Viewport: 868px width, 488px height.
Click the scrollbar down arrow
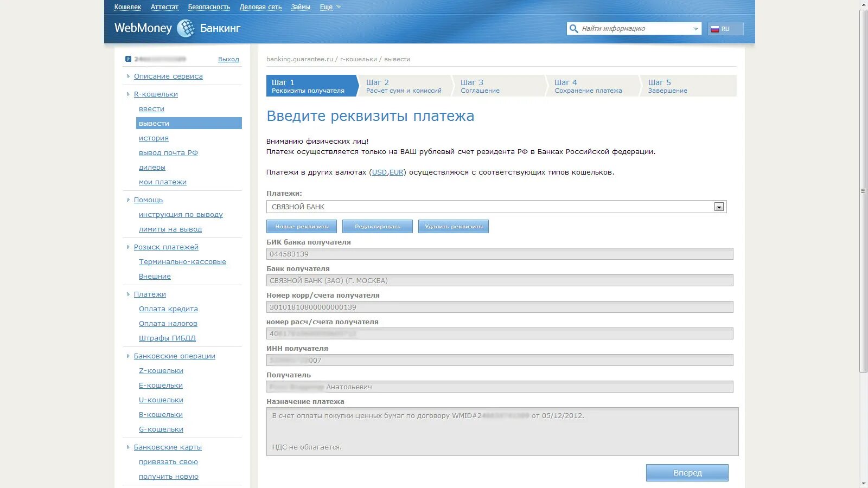coord(864,484)
